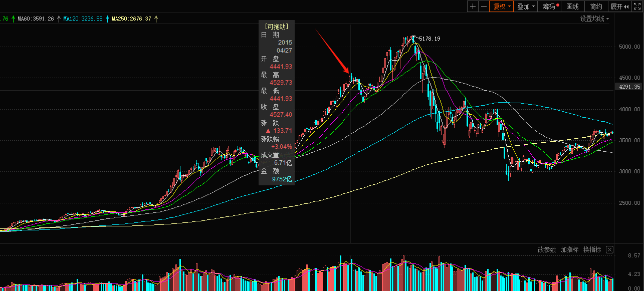Viewport: 644px width, 291px height.
Task: Zoom in chart with plus button
Action: [473, 7]
